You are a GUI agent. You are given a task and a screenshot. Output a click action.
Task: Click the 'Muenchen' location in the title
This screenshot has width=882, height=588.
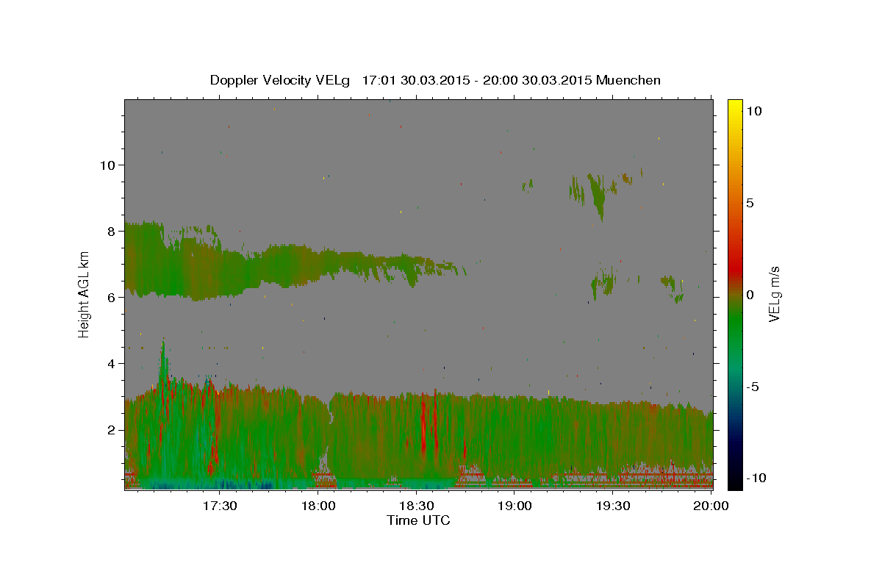(629, 80)
